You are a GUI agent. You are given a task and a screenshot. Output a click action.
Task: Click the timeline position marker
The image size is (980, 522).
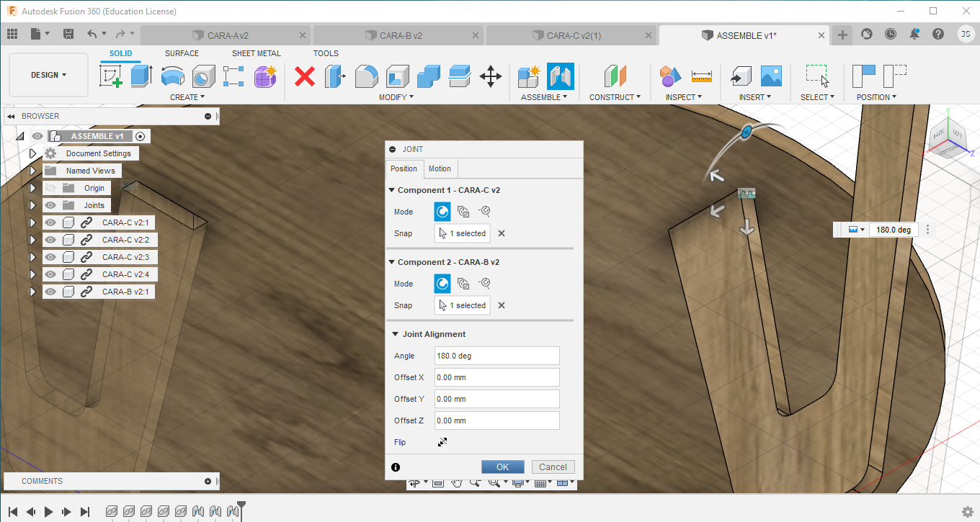pos(241,509)
